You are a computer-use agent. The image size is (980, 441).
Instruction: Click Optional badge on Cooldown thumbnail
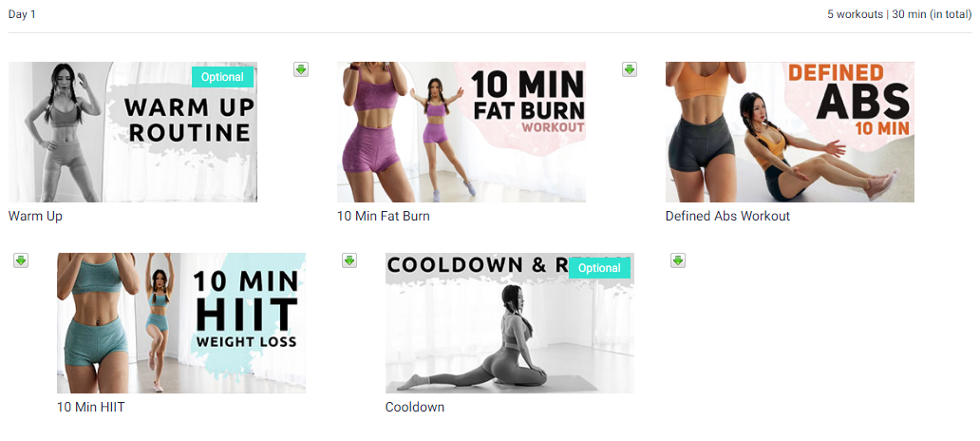tap(599, 268)
